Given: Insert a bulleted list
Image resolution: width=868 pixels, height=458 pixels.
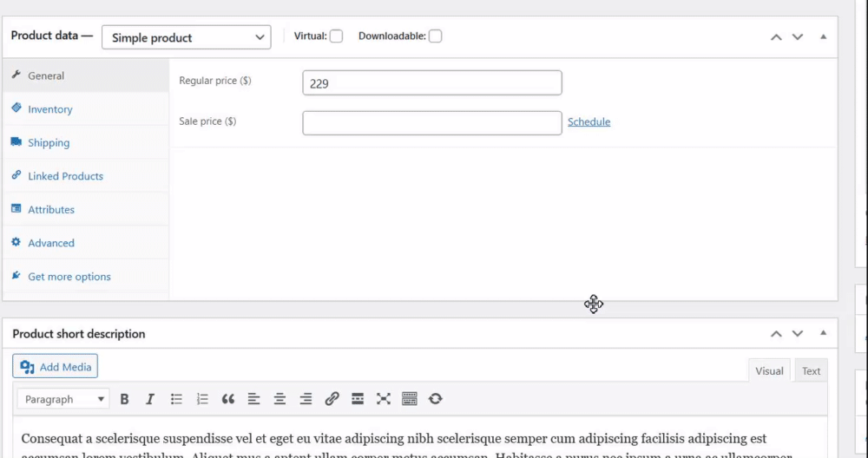Looking at the screenshot, I should 176,399.
